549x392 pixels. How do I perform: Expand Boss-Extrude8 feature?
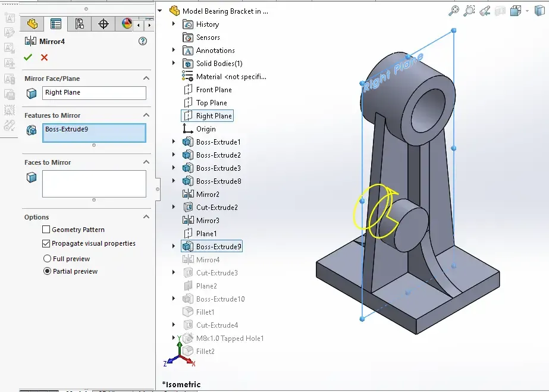coord(174,181)
